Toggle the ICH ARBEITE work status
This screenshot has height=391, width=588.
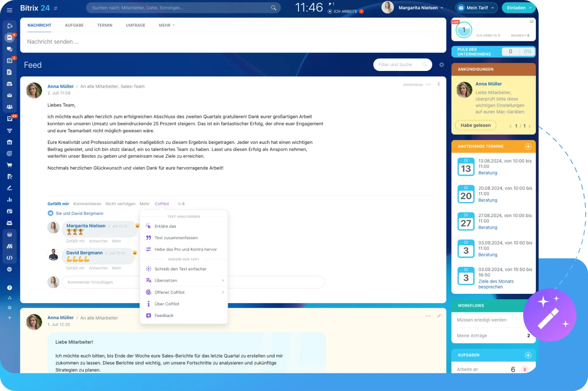(x=345, y=12)
